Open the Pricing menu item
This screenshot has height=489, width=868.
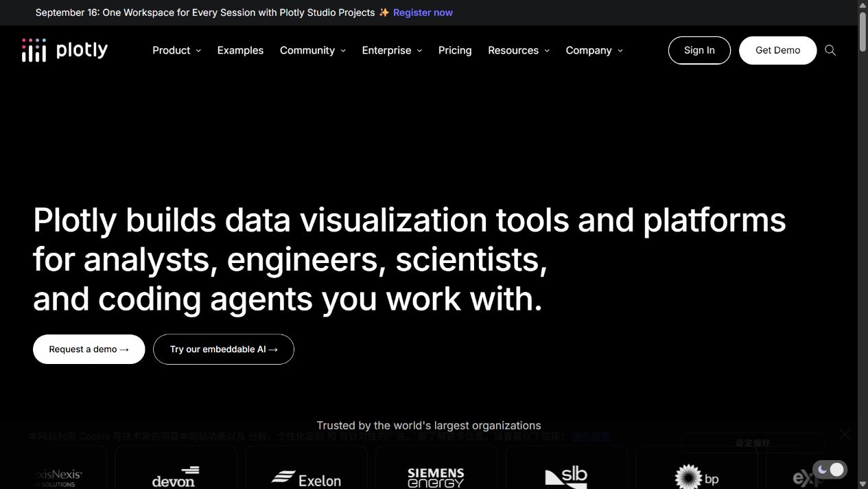(x=455, y=50)
